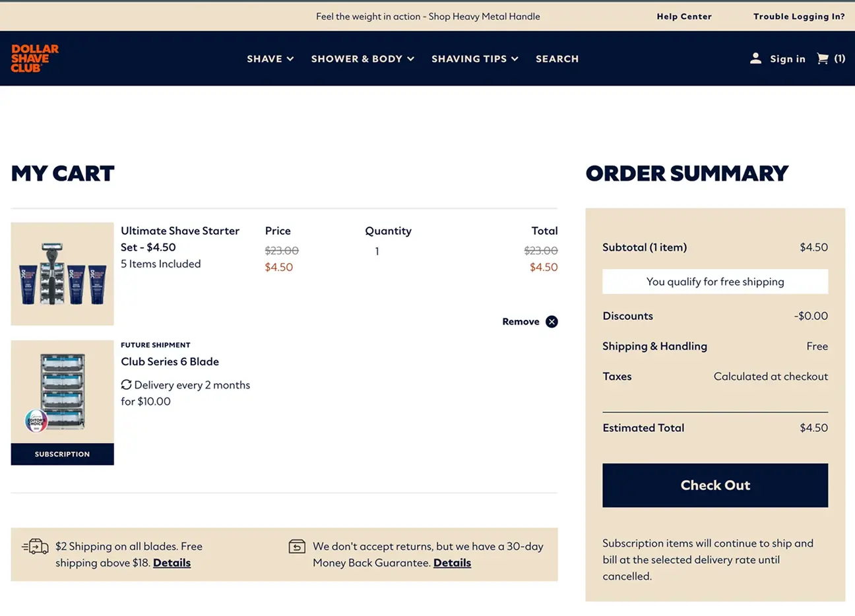The image size is (855, 616).
Task: Open the Shaving Tips menu
Action: pyautogui.click(x=475, y=59)
